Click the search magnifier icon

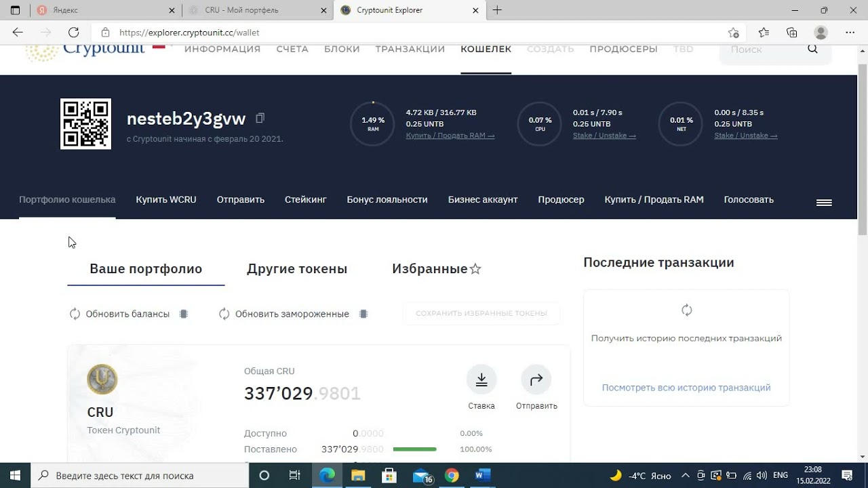click(x=812, y=49)
